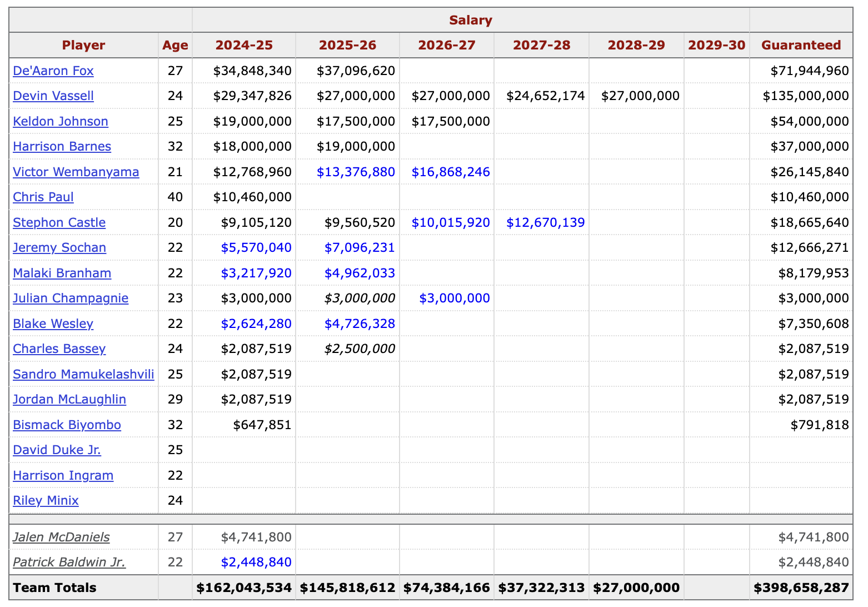Click Stephon Castle's name
The height and width of the screenshot is (607, 868).
(x=59, y=222)
